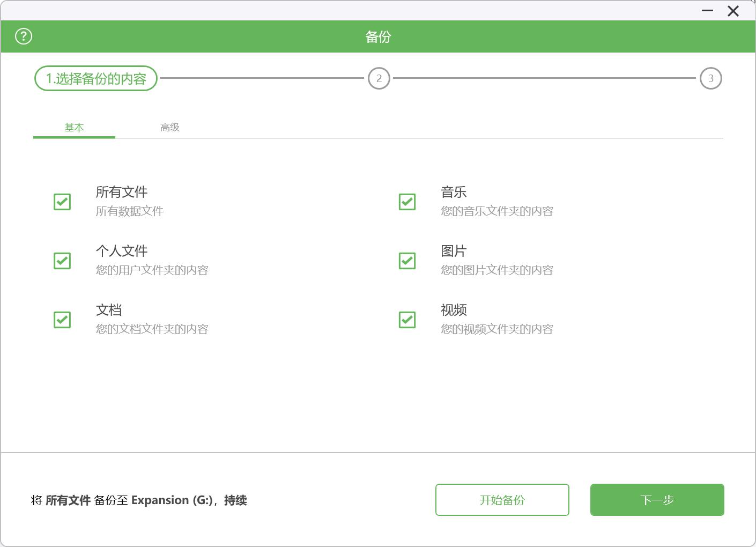The width and height of the screenshot is (756, 547).
Task: Expand the 高级 options view
Action: tap(169, 127)
